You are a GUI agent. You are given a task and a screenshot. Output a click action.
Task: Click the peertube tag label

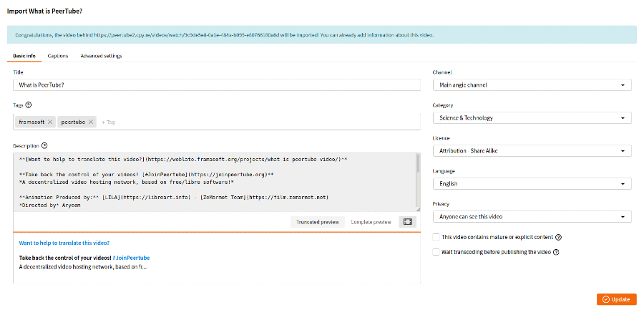click(x=74, y=122)
